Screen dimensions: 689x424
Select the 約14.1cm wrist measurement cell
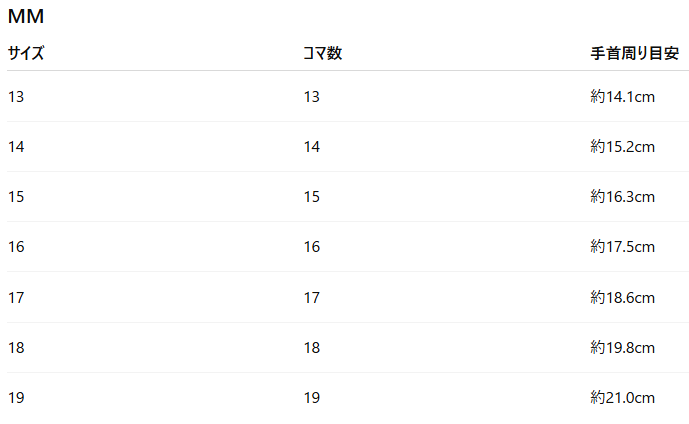tap(622, 97)
